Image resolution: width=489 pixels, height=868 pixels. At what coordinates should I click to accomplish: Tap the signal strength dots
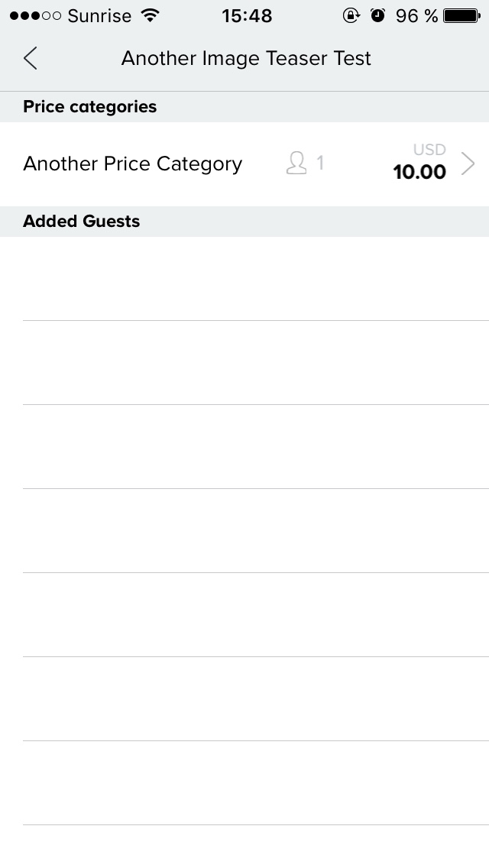35,15
